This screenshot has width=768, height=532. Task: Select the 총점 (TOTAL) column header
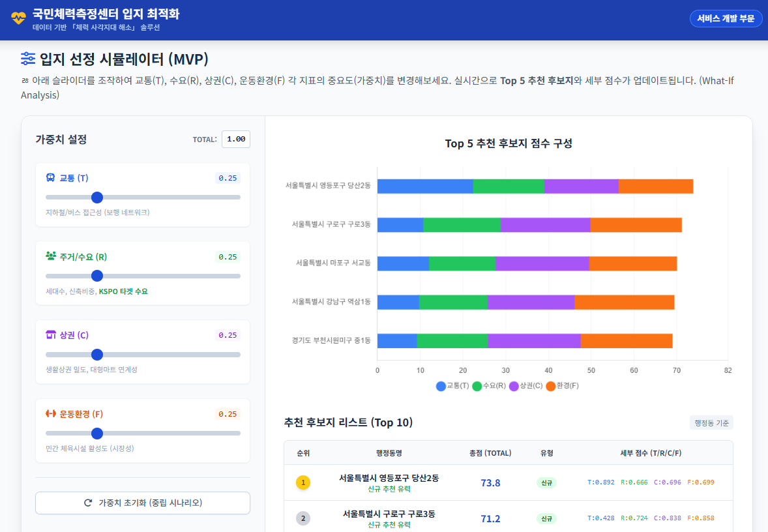click(x=490, y=453)
